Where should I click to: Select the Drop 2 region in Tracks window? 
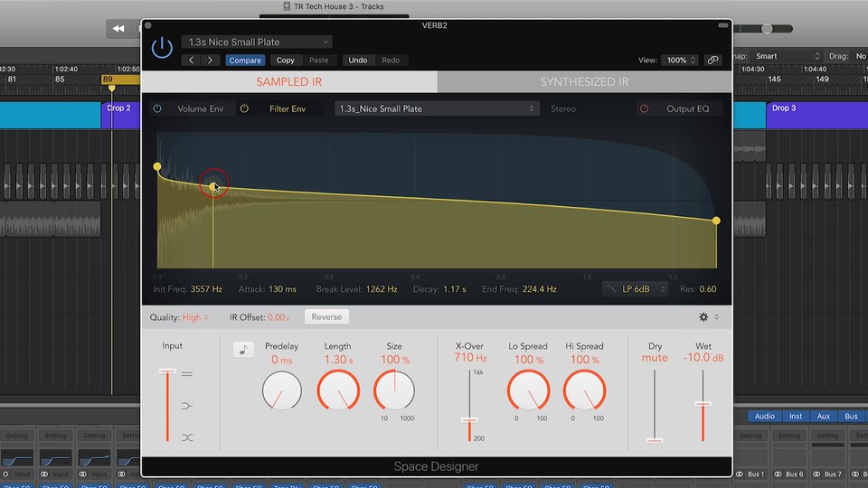(120, 115)
